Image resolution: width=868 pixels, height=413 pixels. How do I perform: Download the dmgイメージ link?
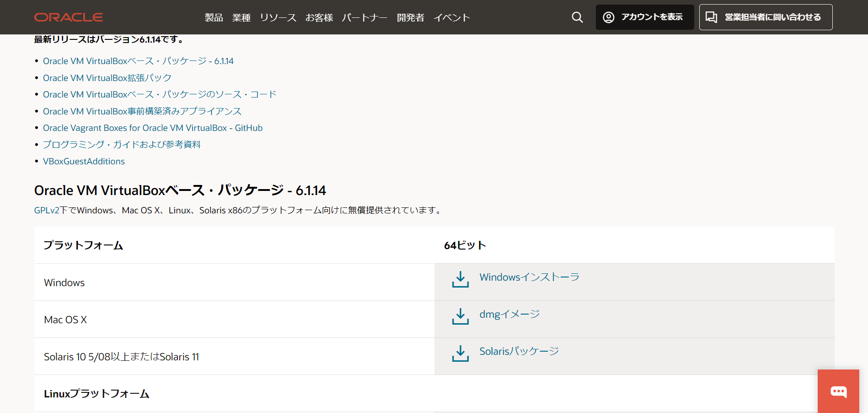coord(509,314)
